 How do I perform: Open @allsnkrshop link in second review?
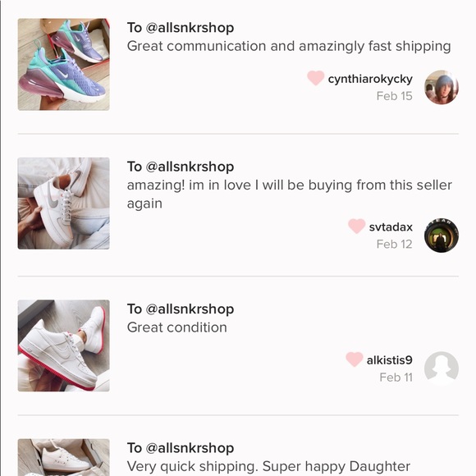[x=190, y=167]
